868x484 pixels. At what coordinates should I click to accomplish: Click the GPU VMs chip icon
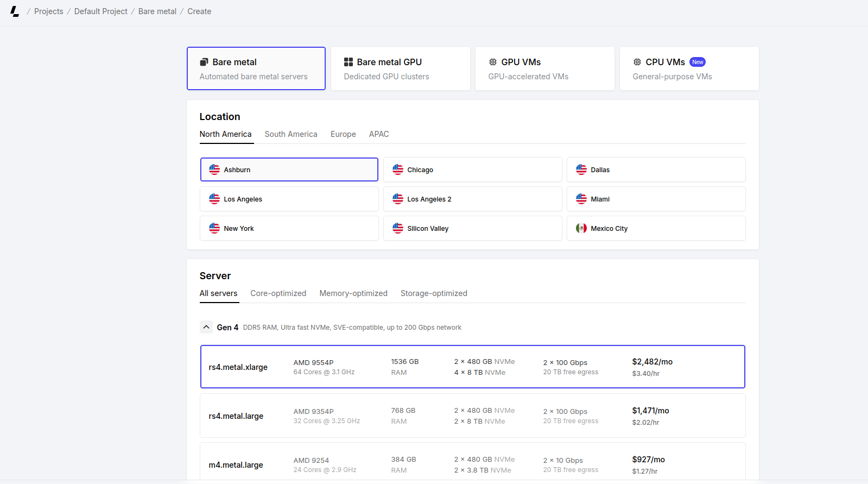pos(493,62)
